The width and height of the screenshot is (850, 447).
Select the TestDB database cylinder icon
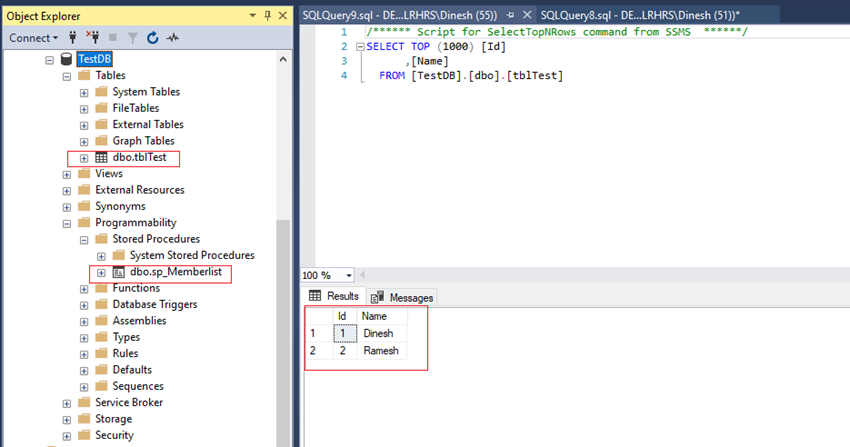point(66,59)
